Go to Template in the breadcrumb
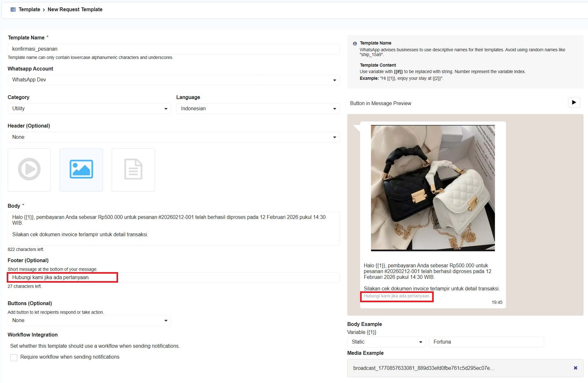Screen dimensions: 588x383 [29, 10]
